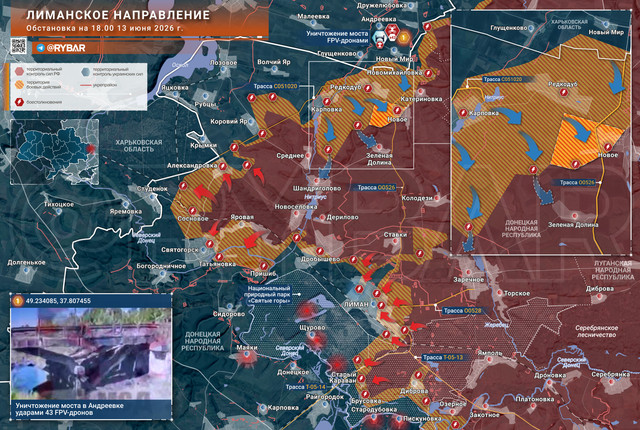Click the red drone hexagon icon at Андреевка
Viewport: 640px width, 430px height.
pyautogui.click(x=391, y=30)
